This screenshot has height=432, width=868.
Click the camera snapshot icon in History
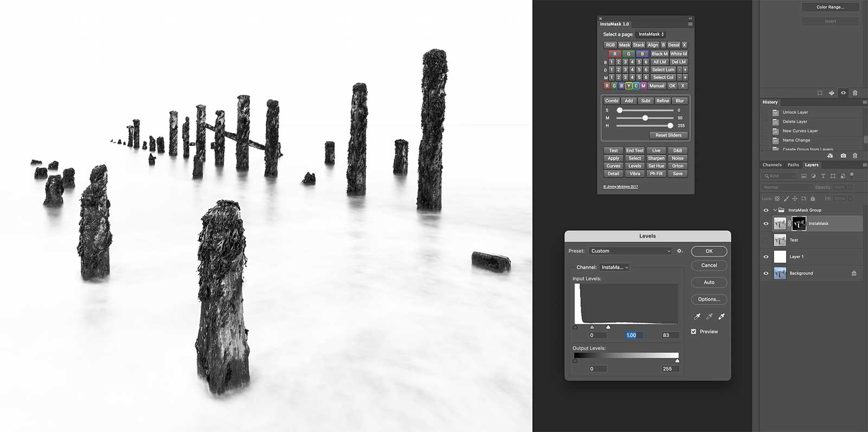pos(843,156)
